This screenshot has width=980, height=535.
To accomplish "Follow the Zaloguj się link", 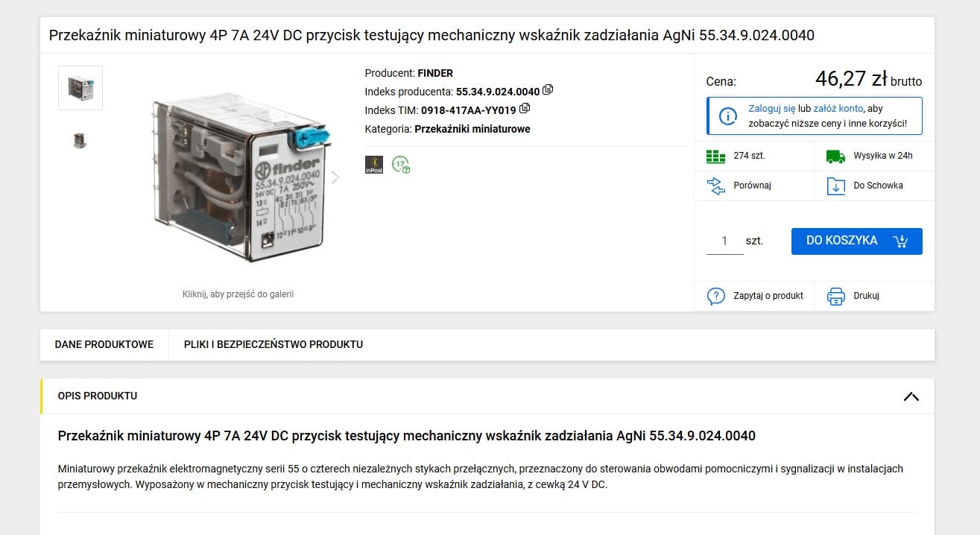I will 772,109.
